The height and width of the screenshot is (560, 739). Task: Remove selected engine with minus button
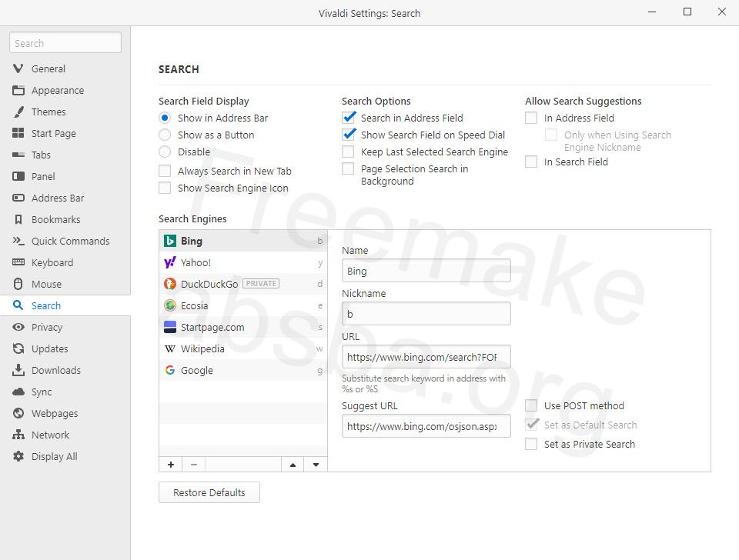[x=194, y=465]
